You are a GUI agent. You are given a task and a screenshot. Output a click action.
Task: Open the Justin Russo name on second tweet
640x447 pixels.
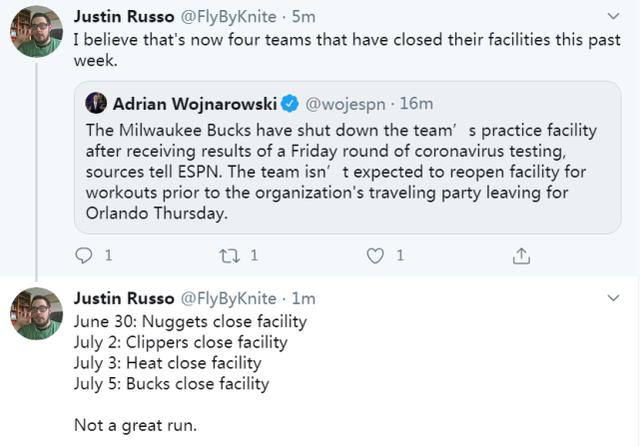pos(124,299)
